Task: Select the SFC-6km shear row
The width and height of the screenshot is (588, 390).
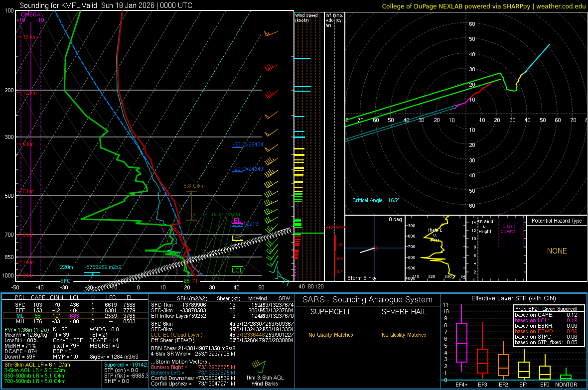Action: (222, 324)
